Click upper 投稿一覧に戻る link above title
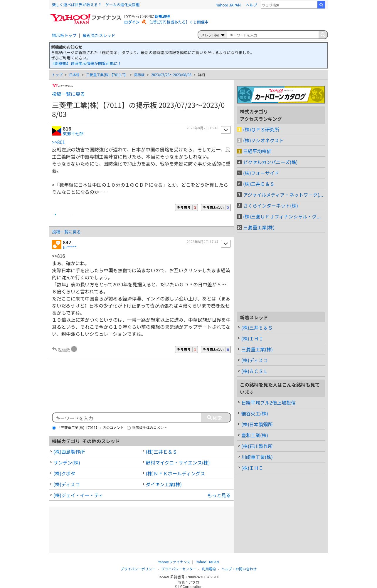 click(68, 94)
